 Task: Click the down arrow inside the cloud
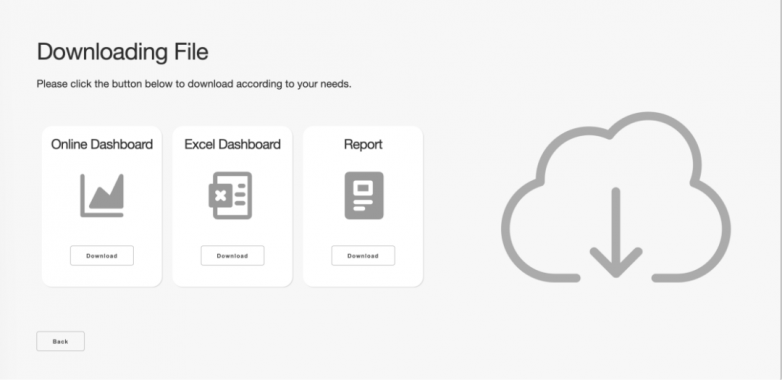[x=616, y=232]
